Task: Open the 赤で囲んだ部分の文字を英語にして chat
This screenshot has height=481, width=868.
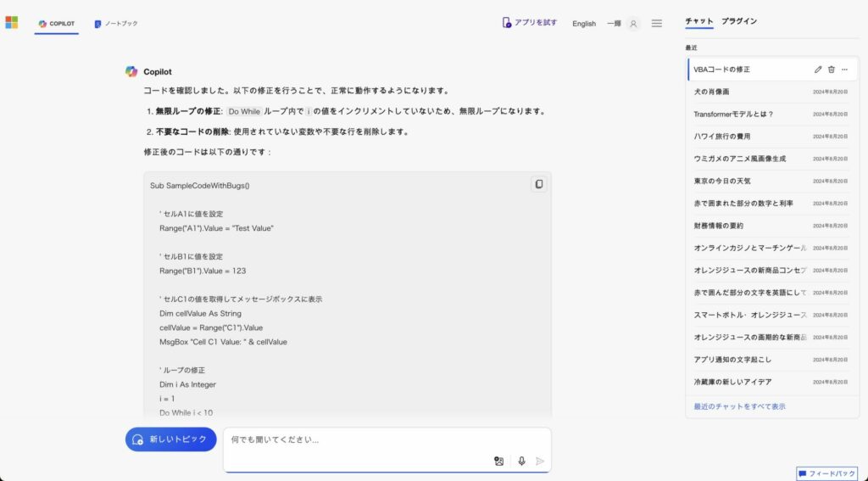Action: coord(771,293)
